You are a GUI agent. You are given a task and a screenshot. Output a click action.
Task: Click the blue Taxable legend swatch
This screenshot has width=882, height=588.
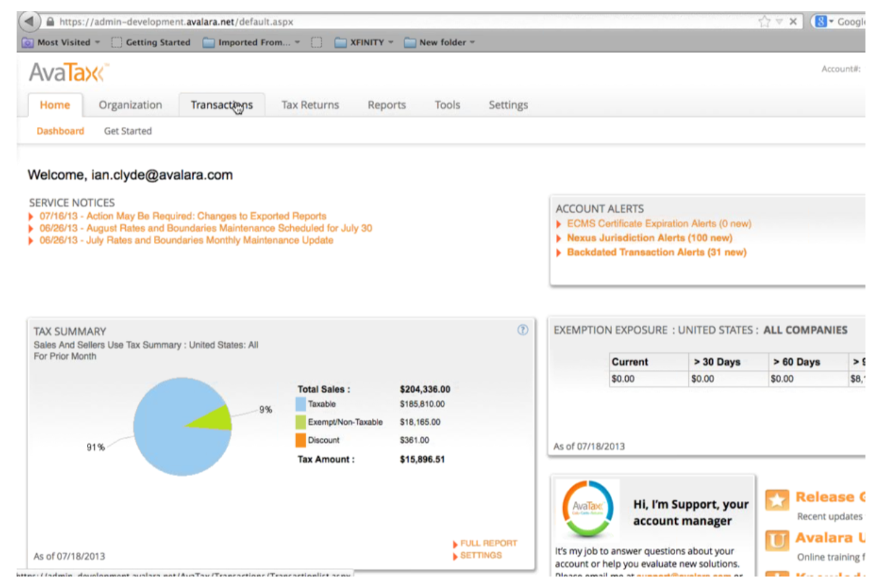pyautogui.click(x=300, y=404)
